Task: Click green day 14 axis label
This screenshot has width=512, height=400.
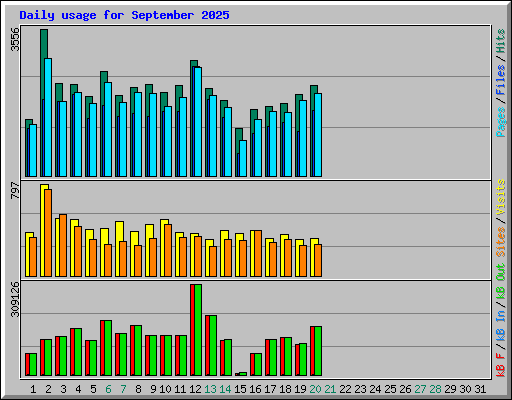Action: (x=225, y=389)
